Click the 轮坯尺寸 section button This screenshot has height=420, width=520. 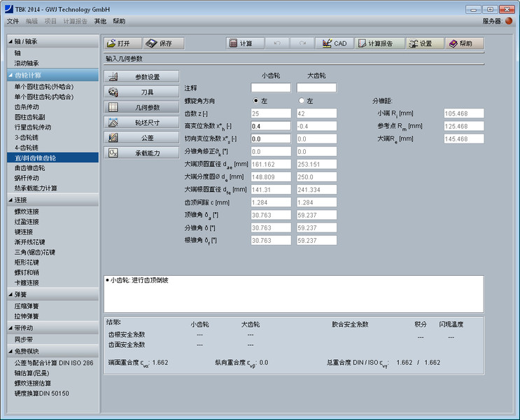141,122
